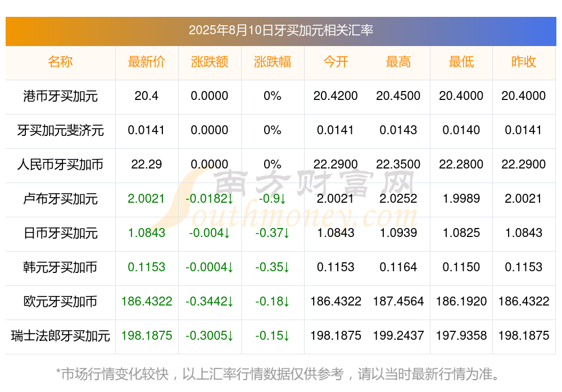This screenshot has width=562, height=392.
Task: Click low value 197.9358 in 瑞士法郎 row
Action: pos(461,335)
